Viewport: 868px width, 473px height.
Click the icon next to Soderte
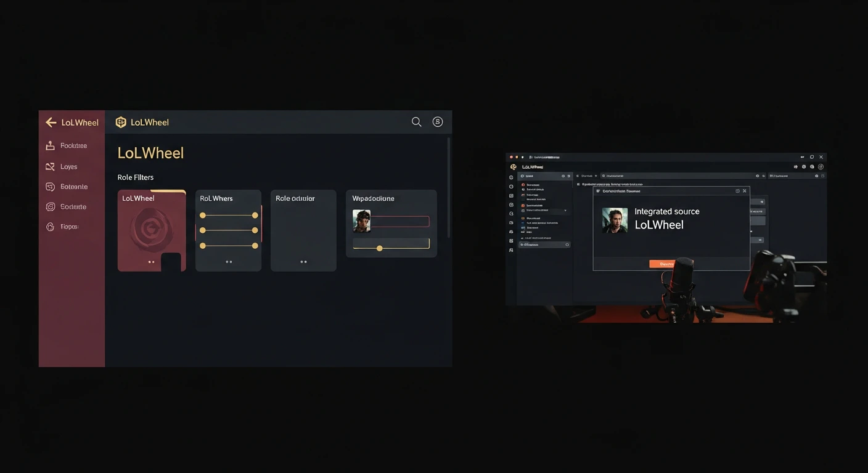51,207
